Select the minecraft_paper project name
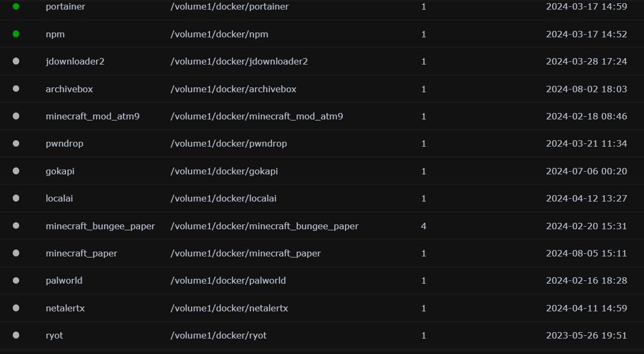Viewport: 644px width, 354px height. pos(82,253)
